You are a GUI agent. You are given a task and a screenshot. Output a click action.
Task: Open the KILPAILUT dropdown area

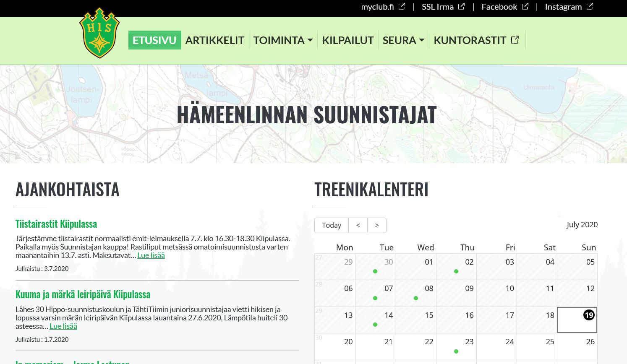tap(348, 40)
